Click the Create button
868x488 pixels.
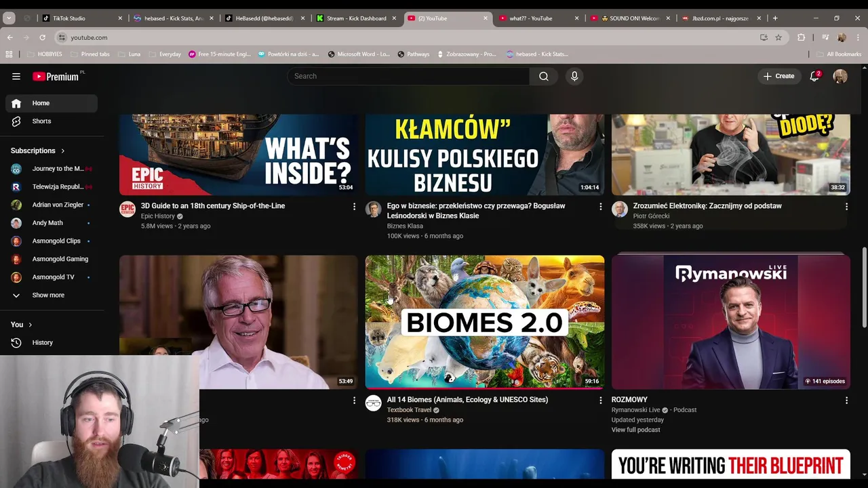(778, 77)
